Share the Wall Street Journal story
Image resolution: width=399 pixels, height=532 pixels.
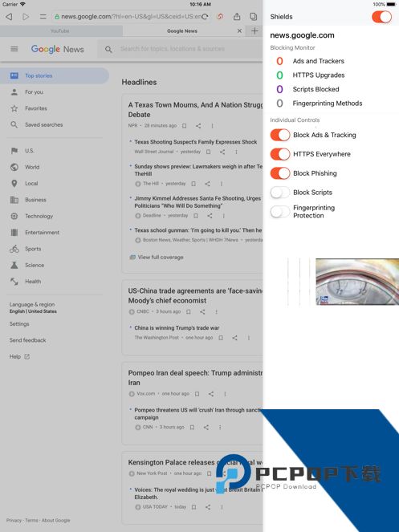click(222, 152)
